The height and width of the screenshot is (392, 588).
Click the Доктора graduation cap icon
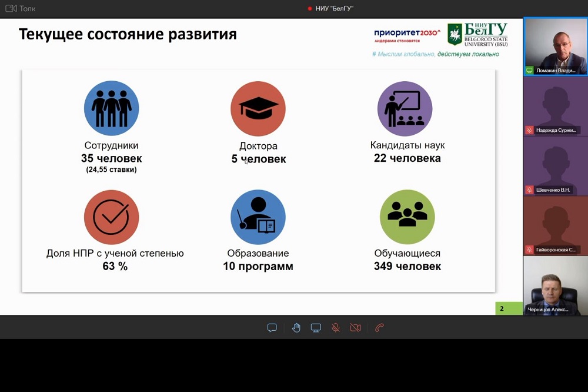click(258, 109)
